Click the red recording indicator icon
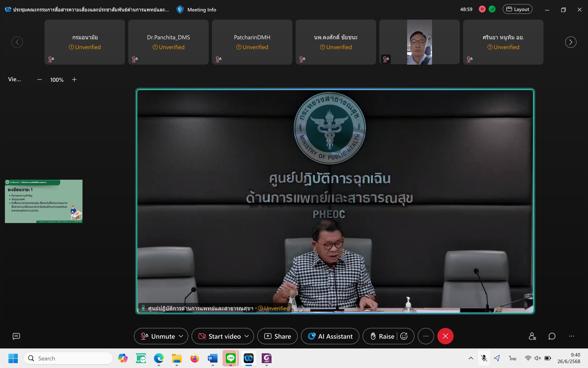The image size is (588, 368). point(482,9)
